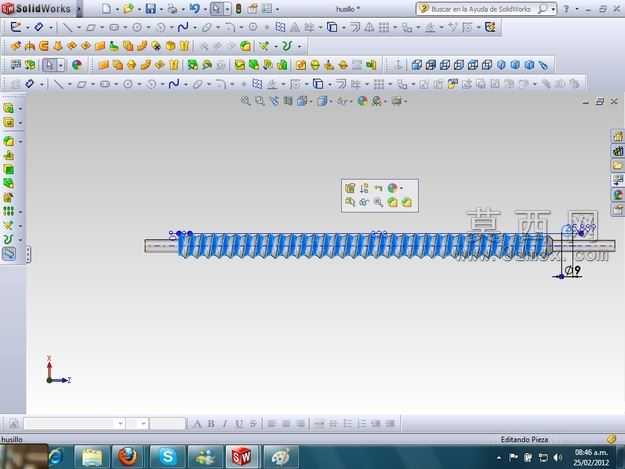
Task: Click the Smart Dimension icon in the lower sketch toolbar
Action: pyautogui.click(x=29, y=84)
